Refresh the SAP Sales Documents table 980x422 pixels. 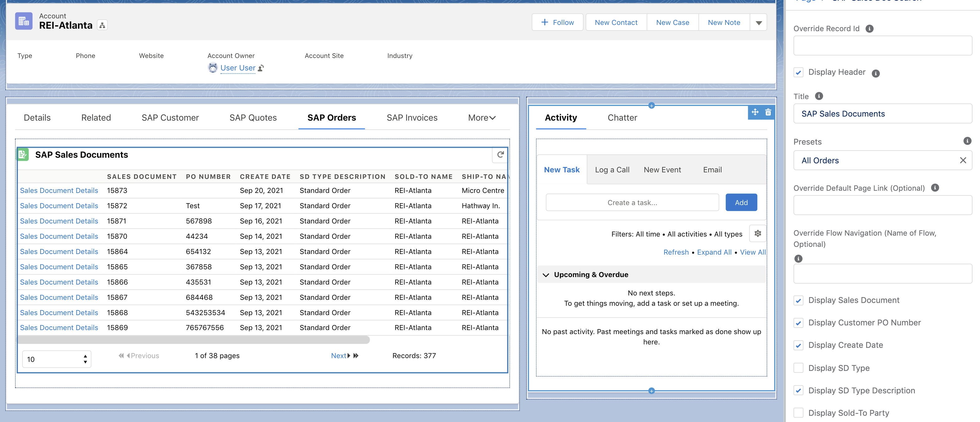click(x=500, y=154)
